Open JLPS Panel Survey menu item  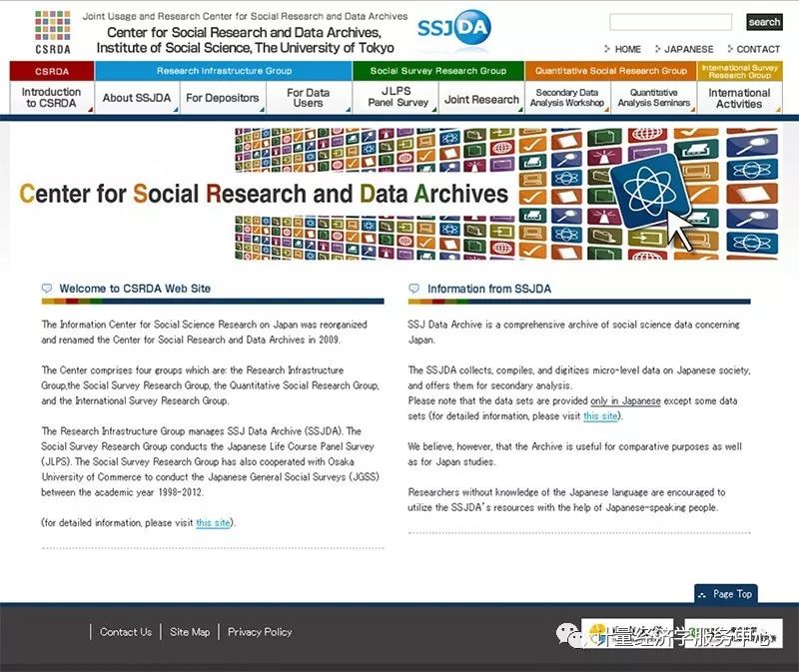[x=397, y=97]
